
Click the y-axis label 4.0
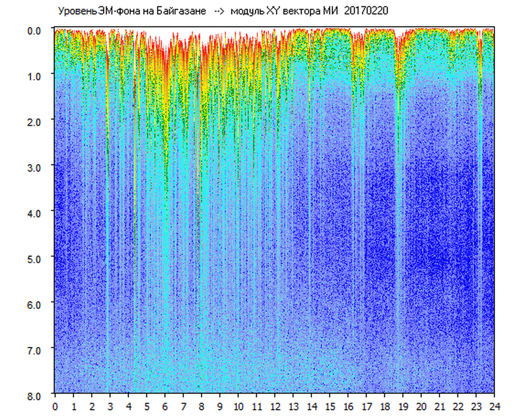tap(35, 213)
